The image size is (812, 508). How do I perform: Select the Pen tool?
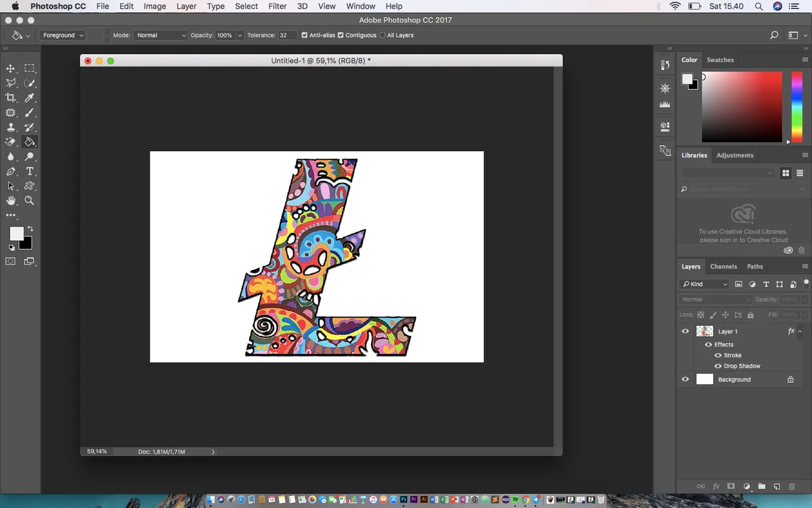(x=11, y=171)
